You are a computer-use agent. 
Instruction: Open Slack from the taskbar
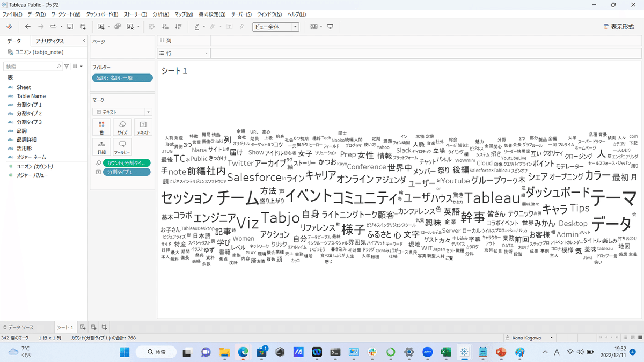click(x=371, y=352)
